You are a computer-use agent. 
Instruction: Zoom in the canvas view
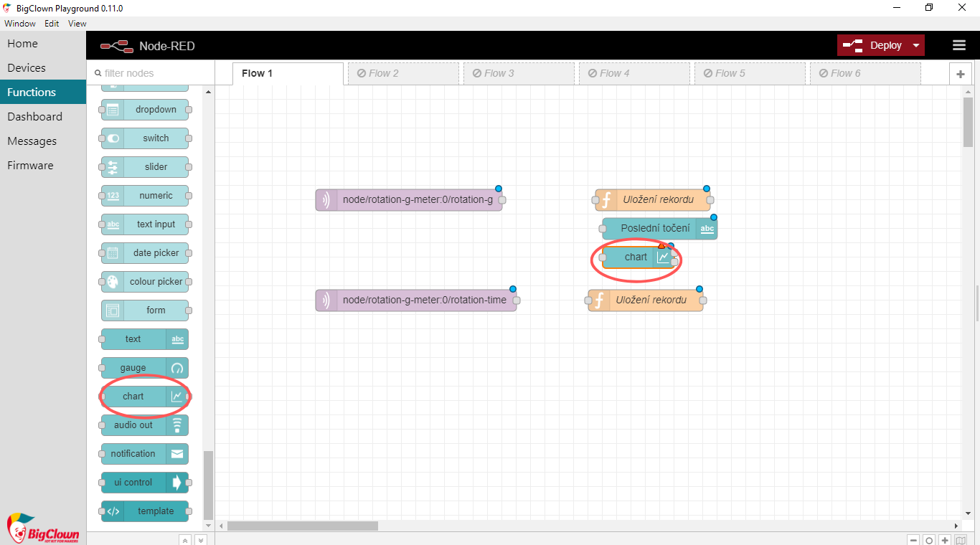click(946, 540)
